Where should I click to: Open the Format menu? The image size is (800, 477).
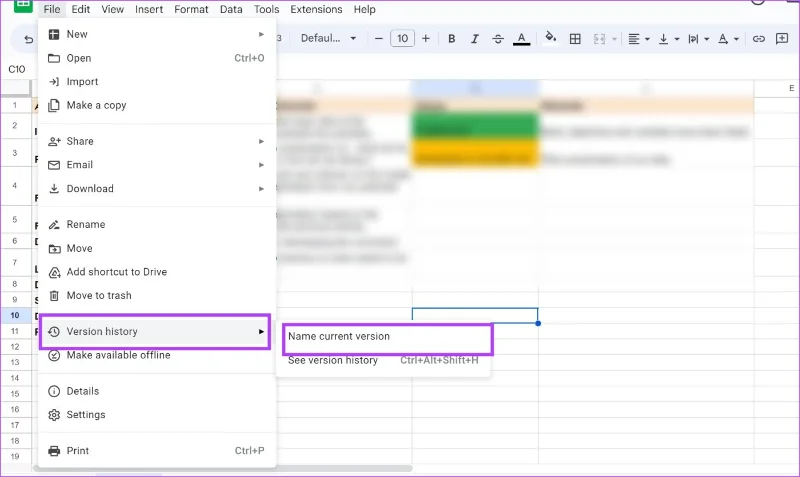(191, 9)
